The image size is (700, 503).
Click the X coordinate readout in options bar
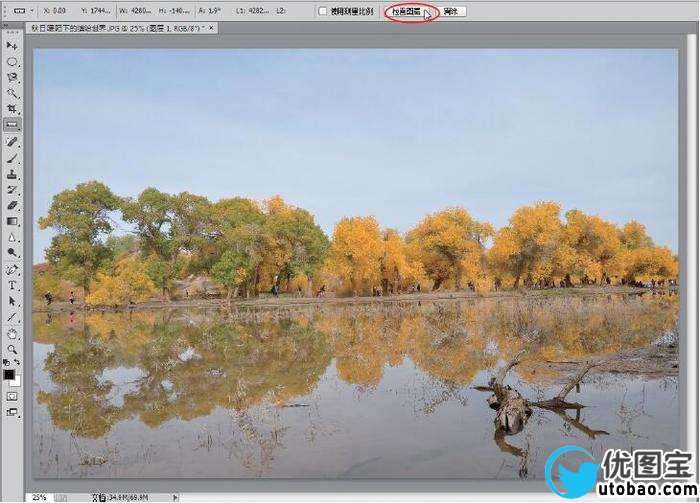pyautogui.click(x=55, y=11)
